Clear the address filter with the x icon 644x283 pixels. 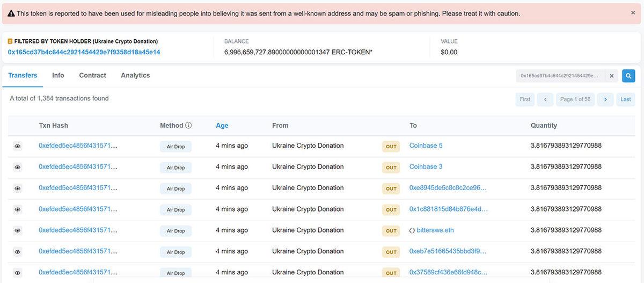(x=611, y=76)
